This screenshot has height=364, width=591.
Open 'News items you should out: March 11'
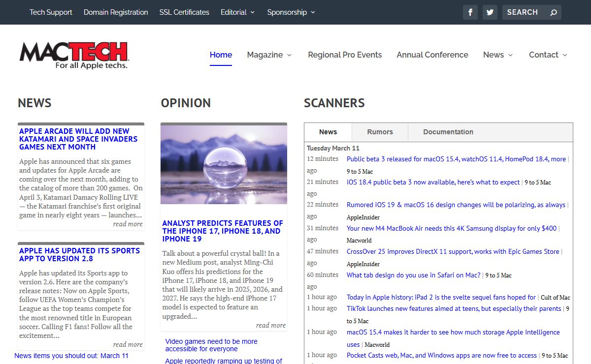pyautogui.click(x=71, y=356)
